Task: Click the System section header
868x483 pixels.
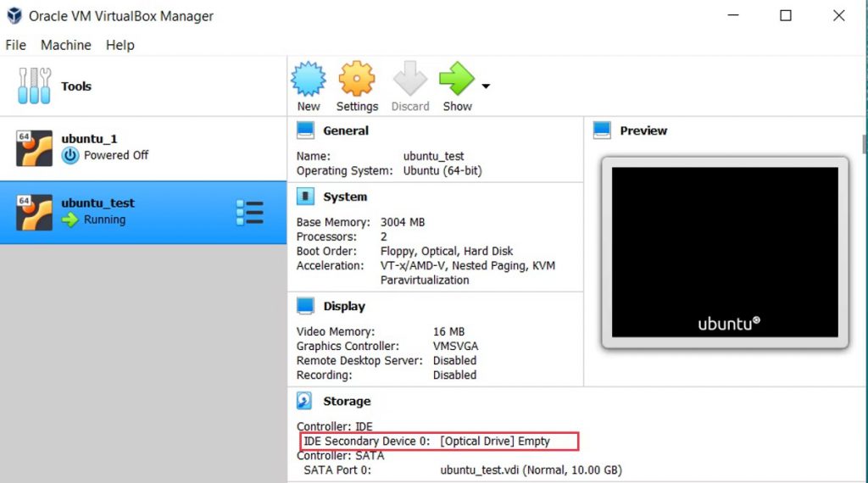Action: 344,197
